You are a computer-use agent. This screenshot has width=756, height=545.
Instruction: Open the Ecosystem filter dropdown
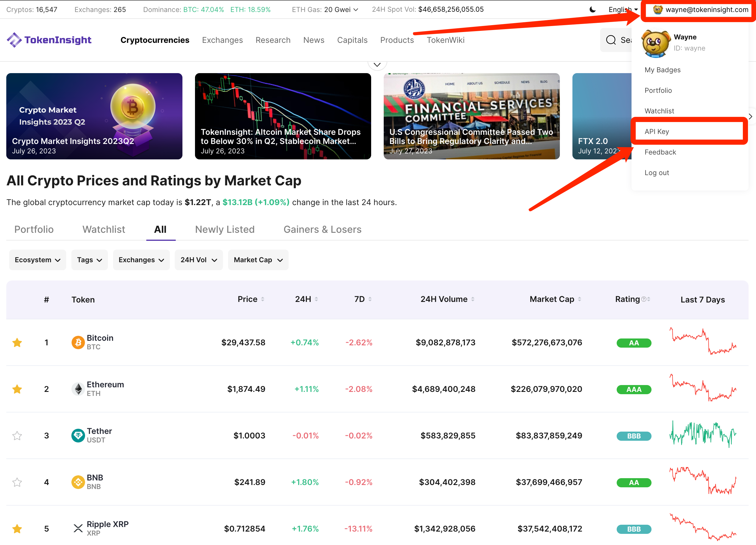[37, 260]
